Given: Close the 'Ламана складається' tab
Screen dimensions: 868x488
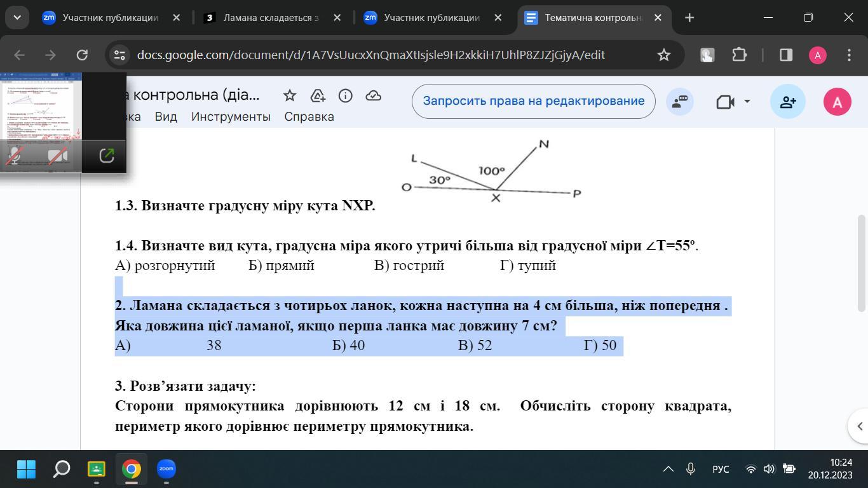Looking at the screenshot, I should 337,18.
